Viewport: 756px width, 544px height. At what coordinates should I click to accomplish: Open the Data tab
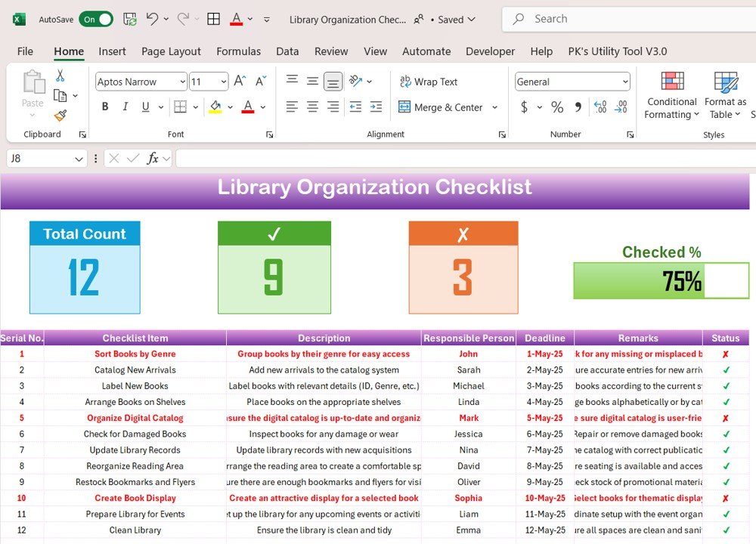coord(287,51)
